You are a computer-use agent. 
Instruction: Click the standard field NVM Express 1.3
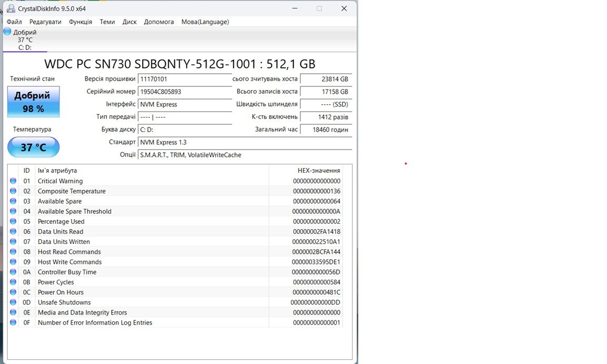click(x=244, y=142)
